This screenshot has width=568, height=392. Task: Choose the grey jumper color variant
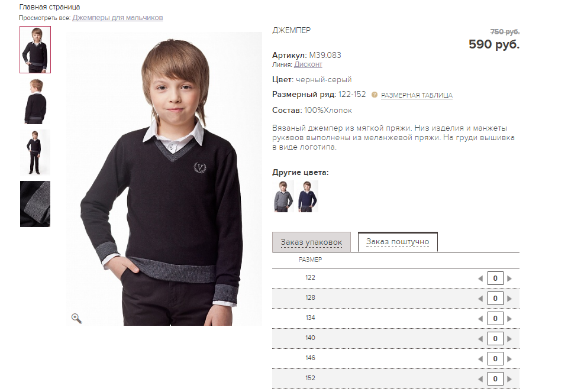click(x=283, y=196)
